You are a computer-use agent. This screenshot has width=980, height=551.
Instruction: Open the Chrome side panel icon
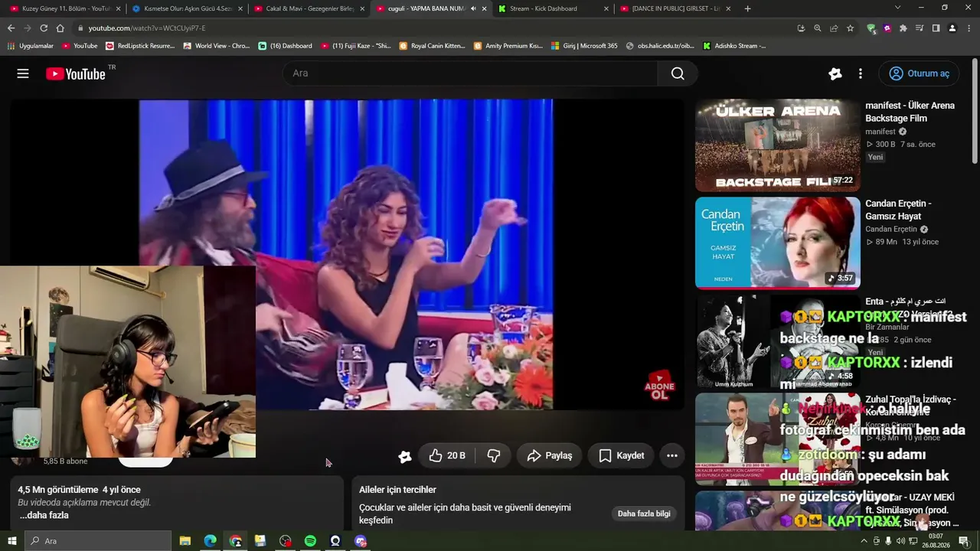point(936,28)
